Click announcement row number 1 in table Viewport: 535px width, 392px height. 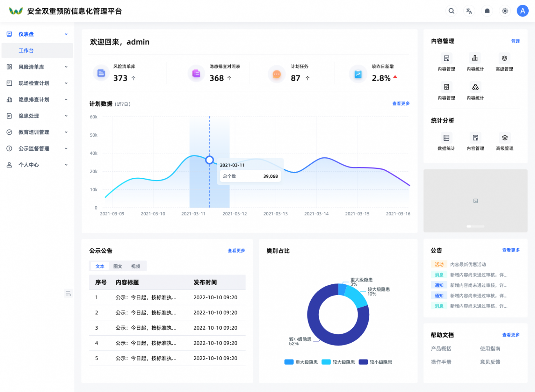click(x=167, y=298)
